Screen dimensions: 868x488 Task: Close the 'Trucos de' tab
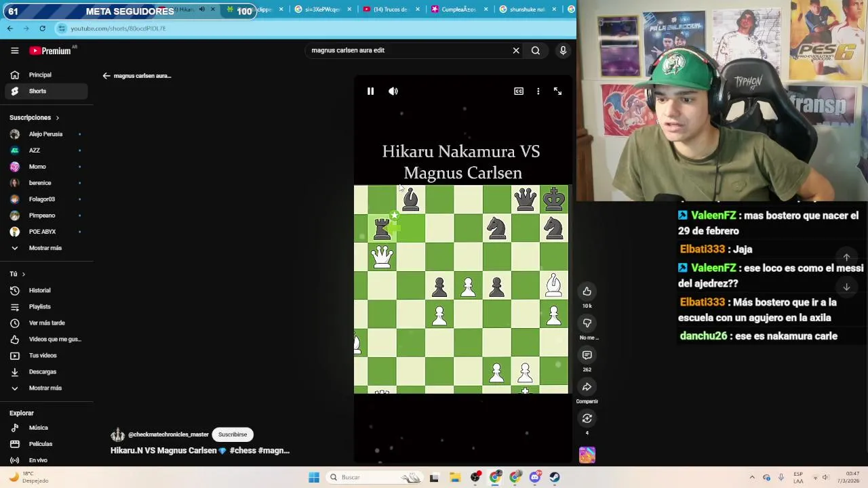(x=418, y=9)
